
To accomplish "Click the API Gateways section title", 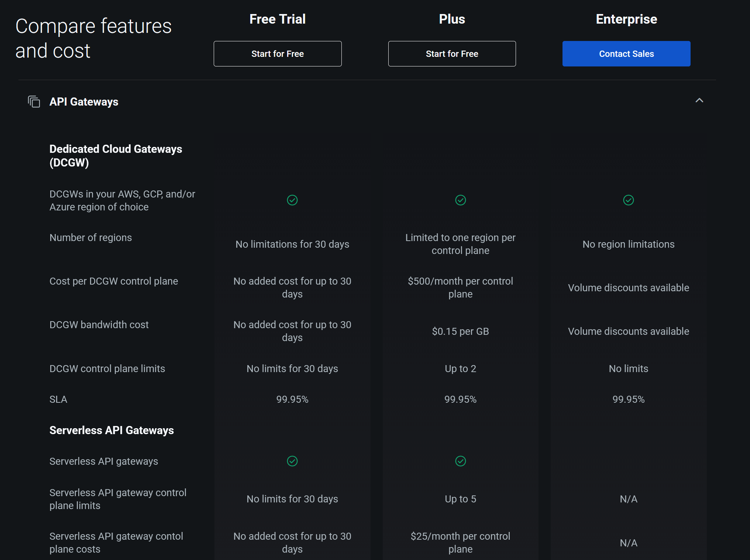I will click(x=84, y=102).
